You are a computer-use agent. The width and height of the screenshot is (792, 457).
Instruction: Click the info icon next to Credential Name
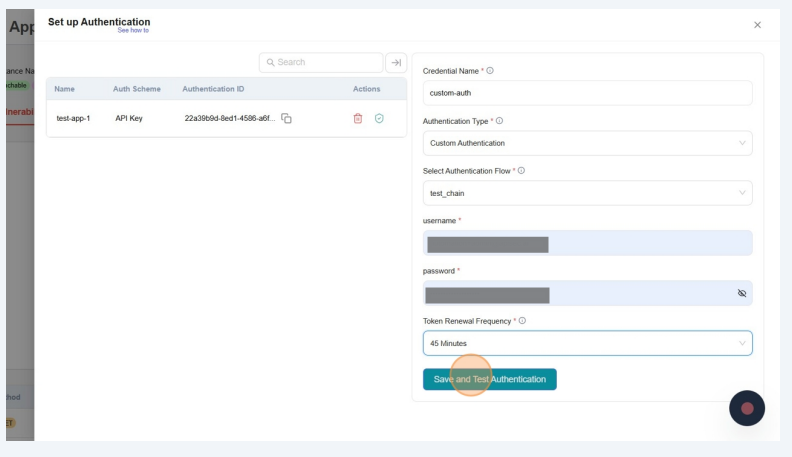coord(490,70)
